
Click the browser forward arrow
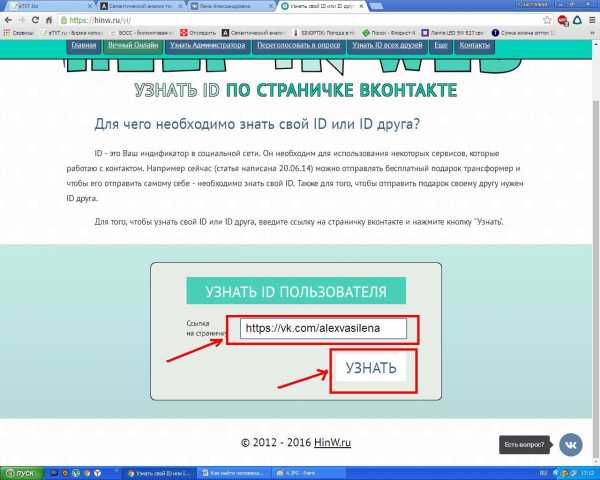21,20
